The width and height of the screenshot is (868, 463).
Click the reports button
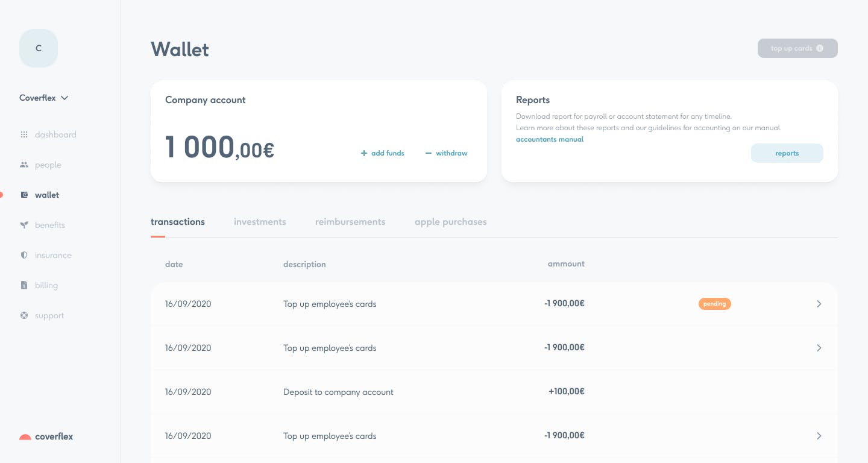tap(787, 153)
